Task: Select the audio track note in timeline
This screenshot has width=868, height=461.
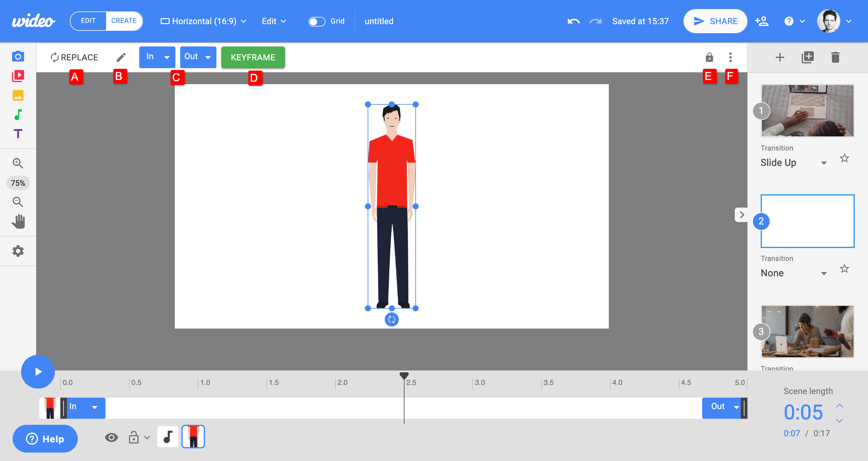Action: click(168, 436)
